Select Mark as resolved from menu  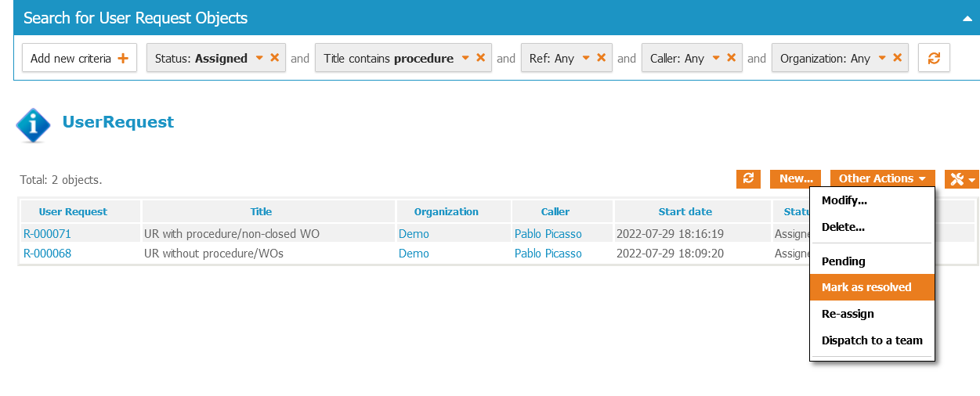tap(866, 287)
